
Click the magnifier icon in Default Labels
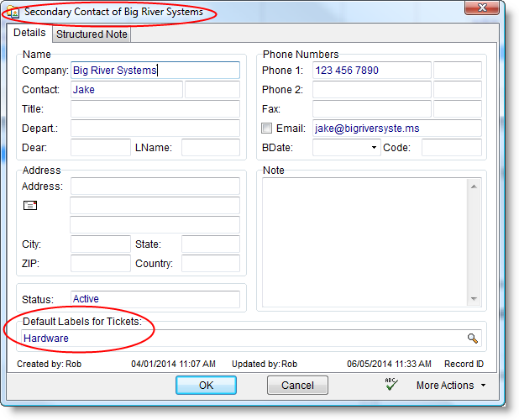tap(473, 339)
